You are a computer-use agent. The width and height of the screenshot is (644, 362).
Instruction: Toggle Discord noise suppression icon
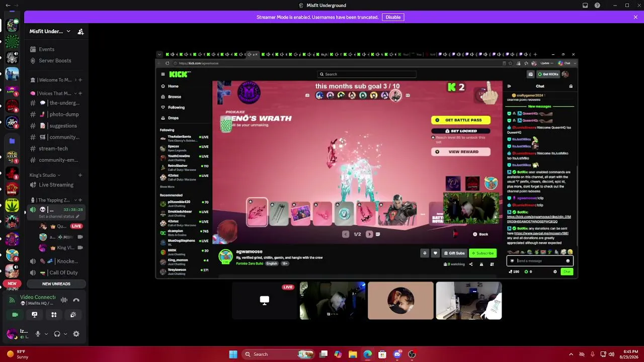point(64,300)
